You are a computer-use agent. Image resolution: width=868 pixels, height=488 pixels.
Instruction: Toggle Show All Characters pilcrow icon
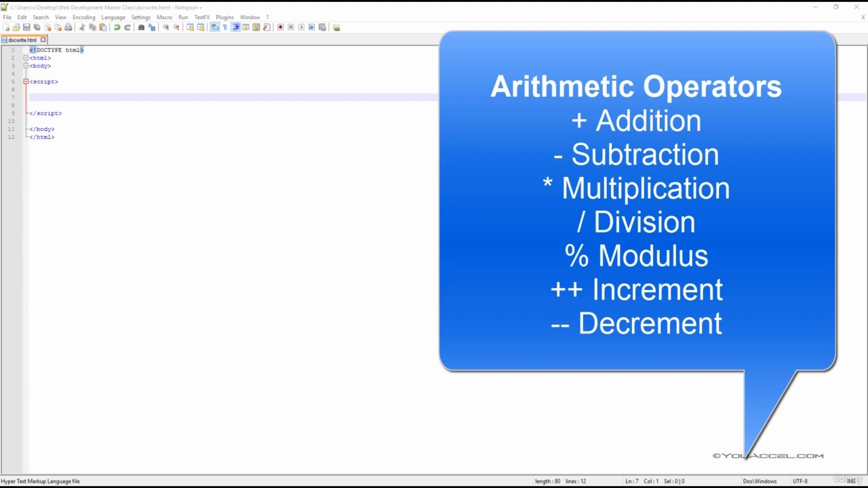coord(224,27)
